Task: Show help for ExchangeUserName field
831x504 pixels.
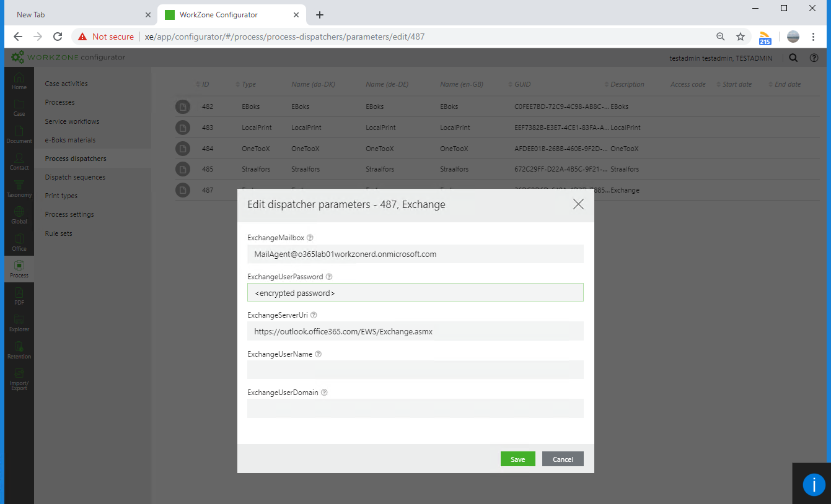Action: click(x=319, y=354)
